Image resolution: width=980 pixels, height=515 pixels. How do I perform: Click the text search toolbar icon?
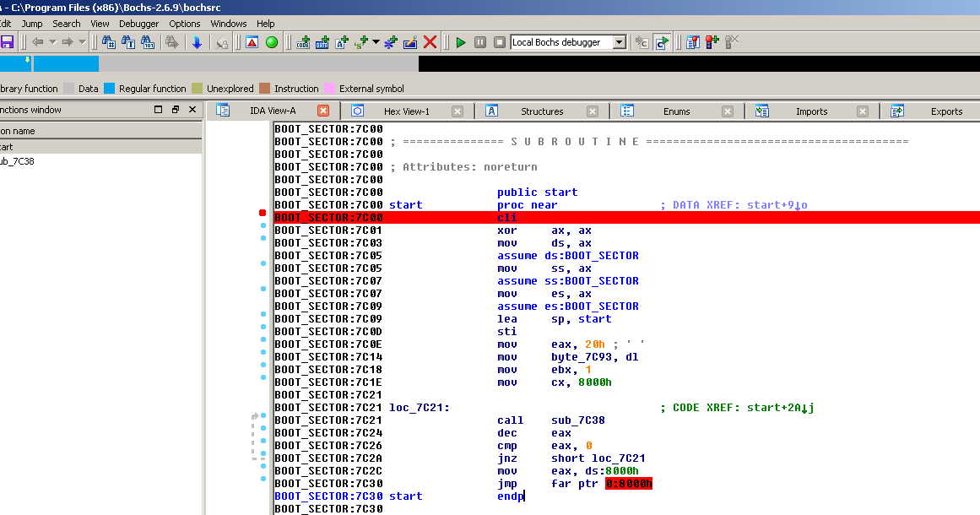point(128,41)
